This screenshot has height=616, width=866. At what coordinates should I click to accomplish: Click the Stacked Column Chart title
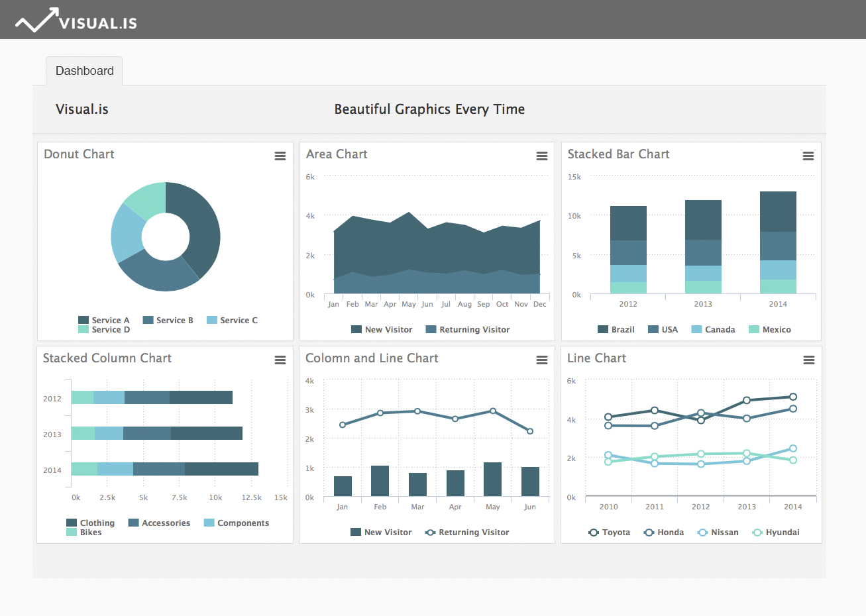click(107, 358)
